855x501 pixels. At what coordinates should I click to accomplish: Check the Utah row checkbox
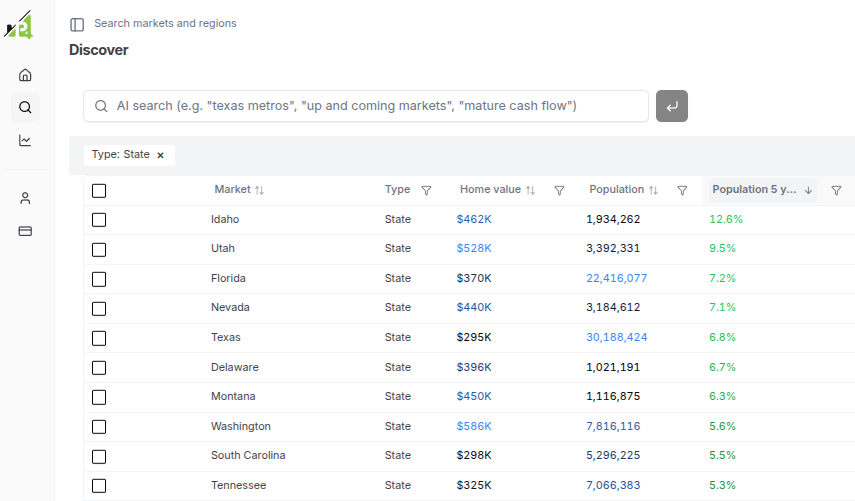[x=99, y=250]
